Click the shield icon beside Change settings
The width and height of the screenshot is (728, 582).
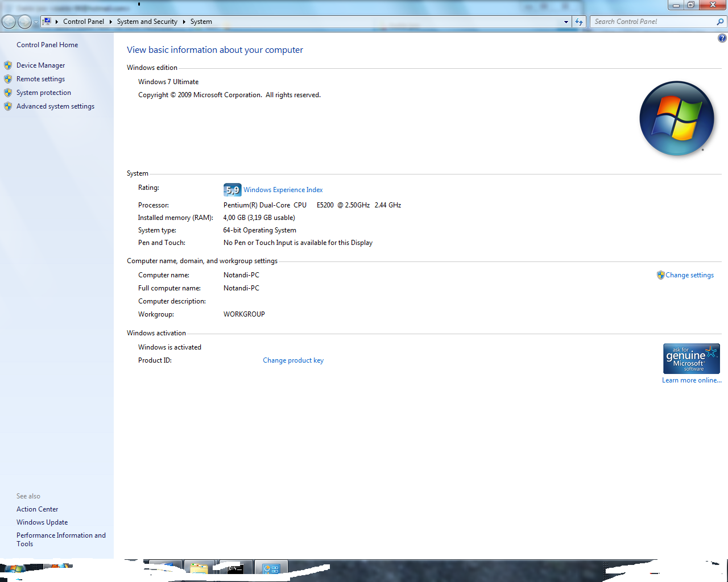[661, 275]
